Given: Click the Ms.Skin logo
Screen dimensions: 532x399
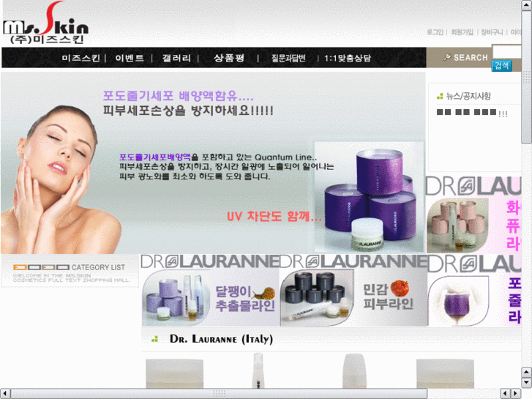Looking at the screenshot, I should point(46,23).
